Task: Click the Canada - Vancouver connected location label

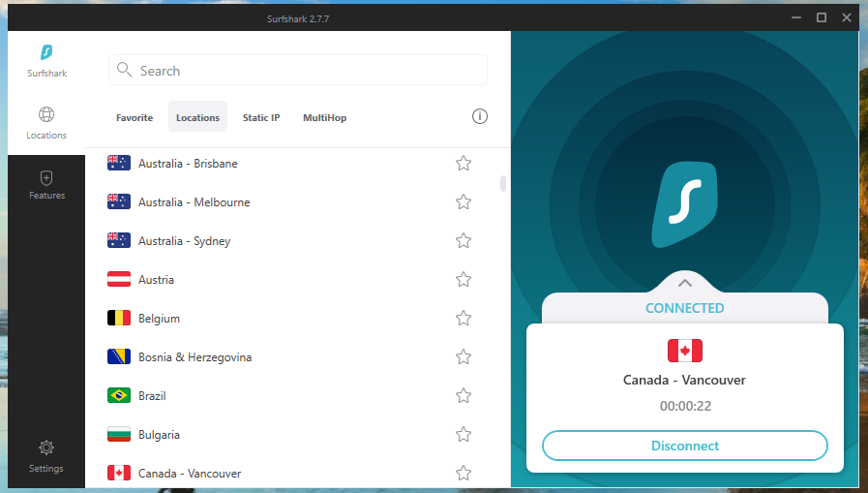Action: (x=685, y=380)
